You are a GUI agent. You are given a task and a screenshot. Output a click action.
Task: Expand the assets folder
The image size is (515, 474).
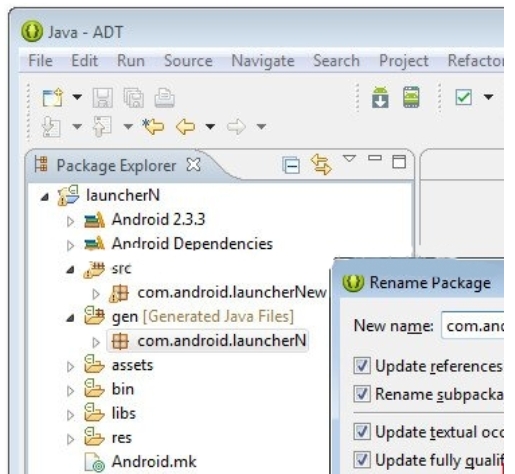click(70, 367)
